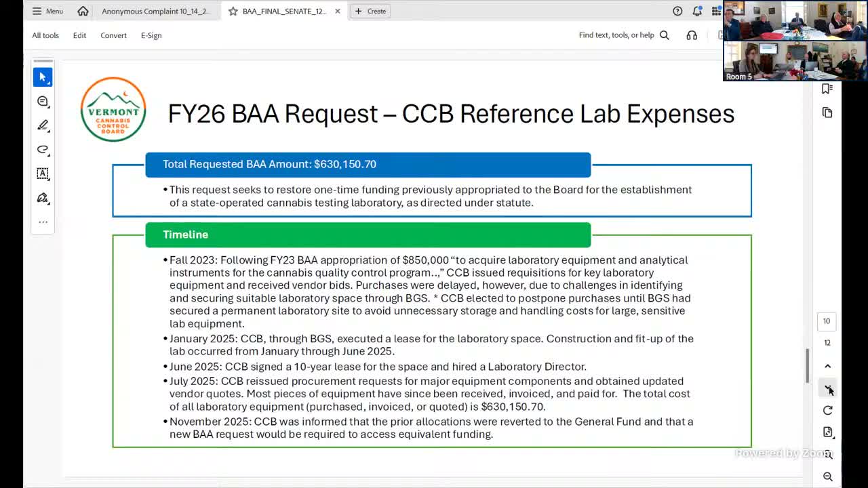Open the Add comment tool
This screenshot has height=488, width=868.
pyautogui.click(x=43, y=101)
